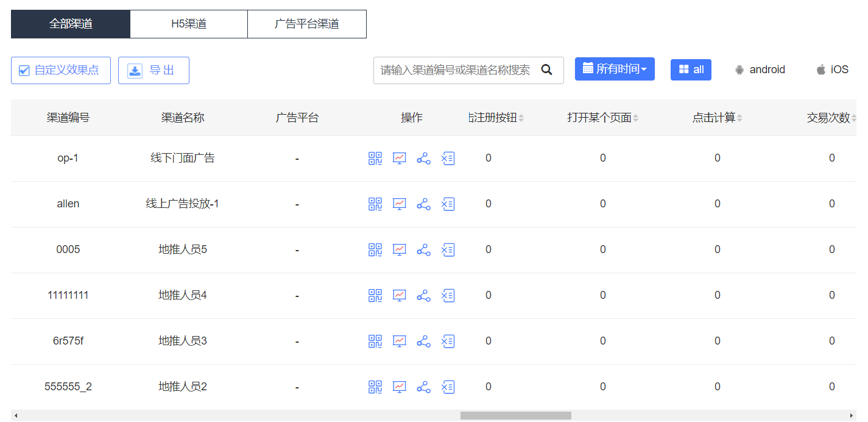Click channel code 0005
This screenshot has width=868, height=422.
[68, 249]
